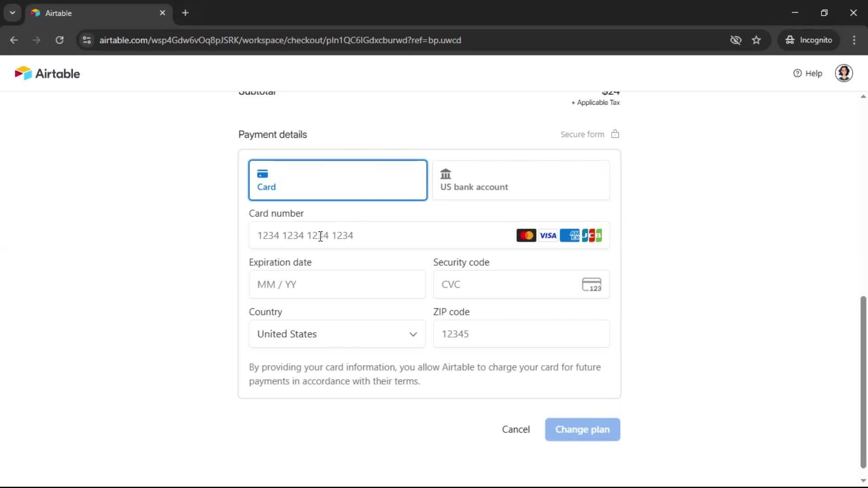Click the page vertical scrollbar thumb
Viewport: 868px width, 488px height.
tap(863, 382)
